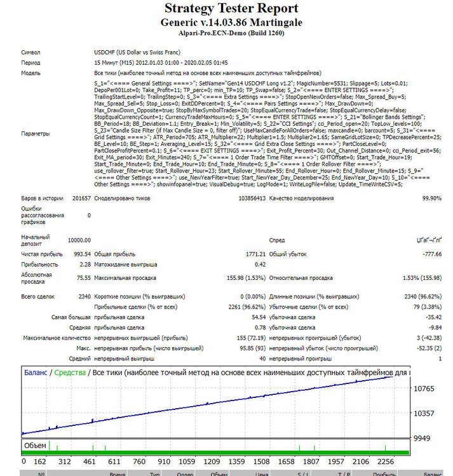The height and width of the screenshot is (476, 453).
Task: Select the average profit trade "0.78"
Action: (x=260, y=327)
